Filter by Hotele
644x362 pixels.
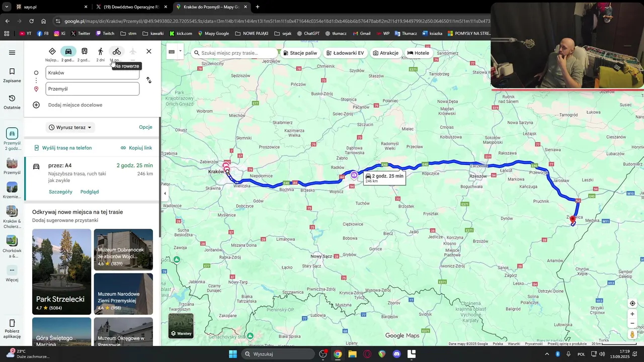(x=418, y=53)
